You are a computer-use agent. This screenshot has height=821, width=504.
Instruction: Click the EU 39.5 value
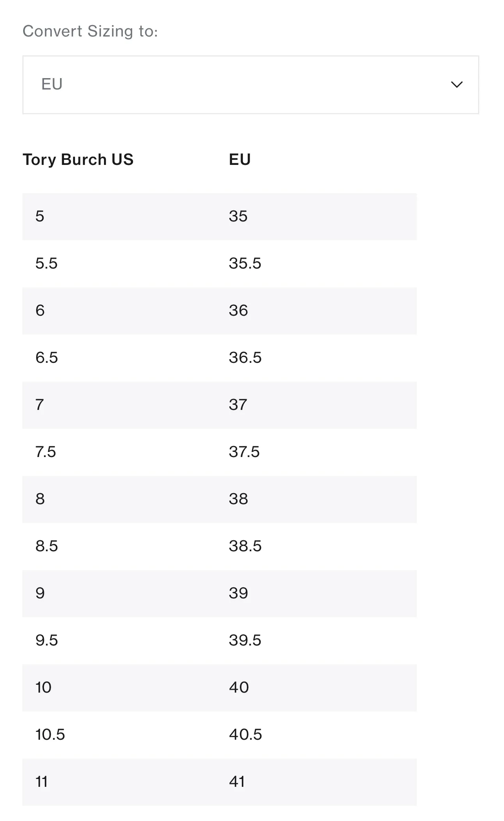(245, 640)
